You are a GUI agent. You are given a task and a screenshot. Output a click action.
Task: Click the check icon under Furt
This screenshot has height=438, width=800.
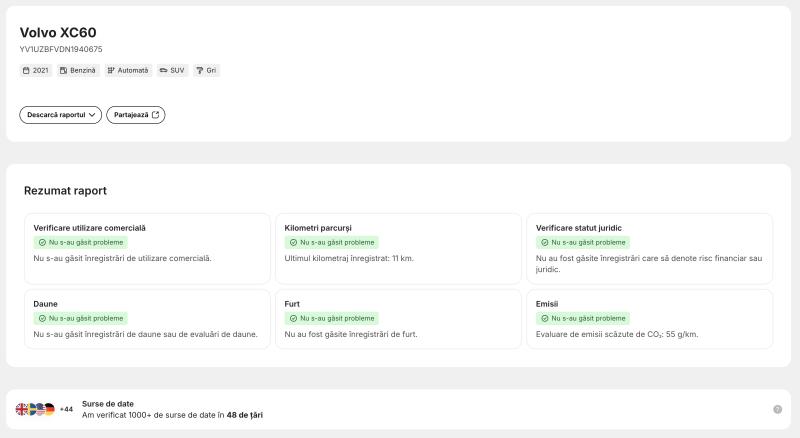click(293, 319)
